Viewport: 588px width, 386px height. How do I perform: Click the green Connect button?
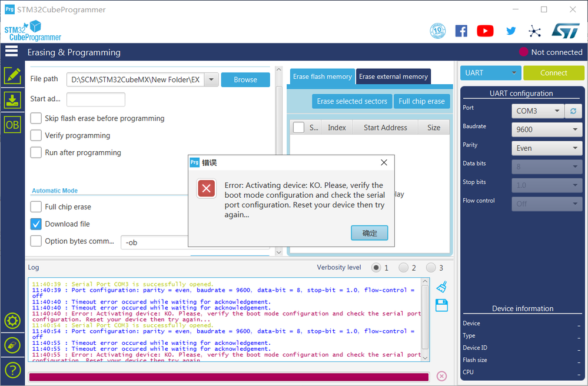[x=553, y=73]
